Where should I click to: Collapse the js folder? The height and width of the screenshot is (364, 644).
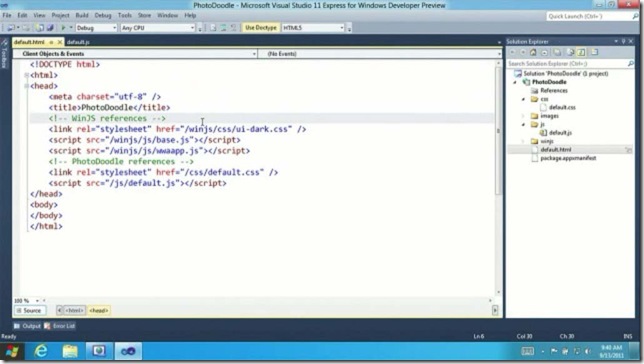(x=523, y=124)
